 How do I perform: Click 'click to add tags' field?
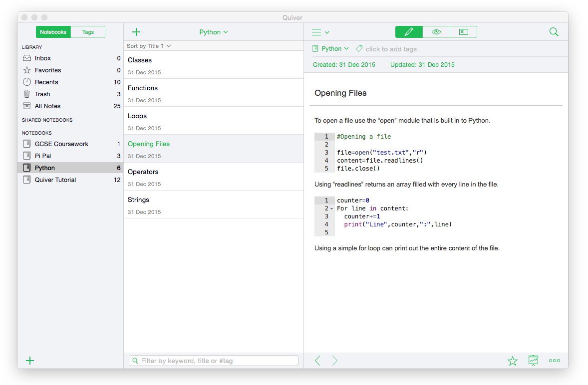(391, 49)
